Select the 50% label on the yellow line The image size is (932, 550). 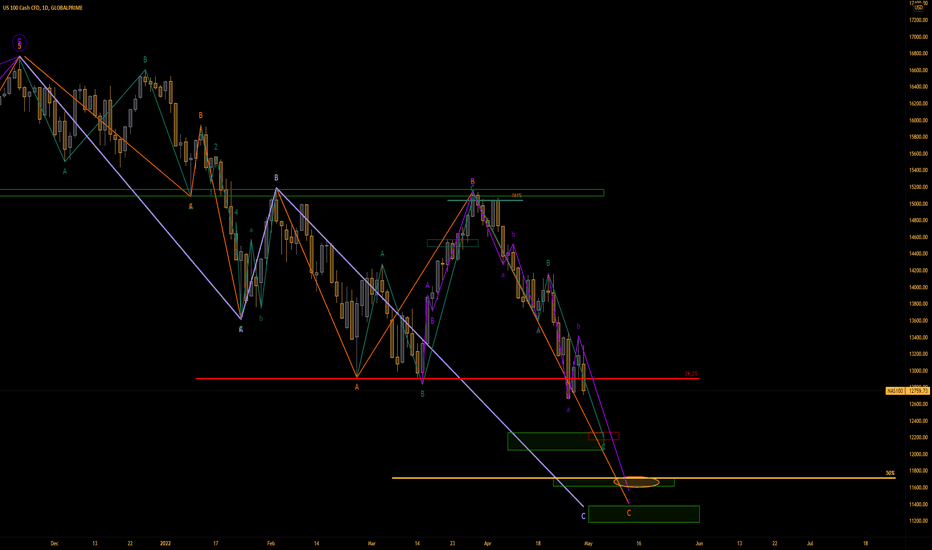pyautogui.click(x=890, y=473)
